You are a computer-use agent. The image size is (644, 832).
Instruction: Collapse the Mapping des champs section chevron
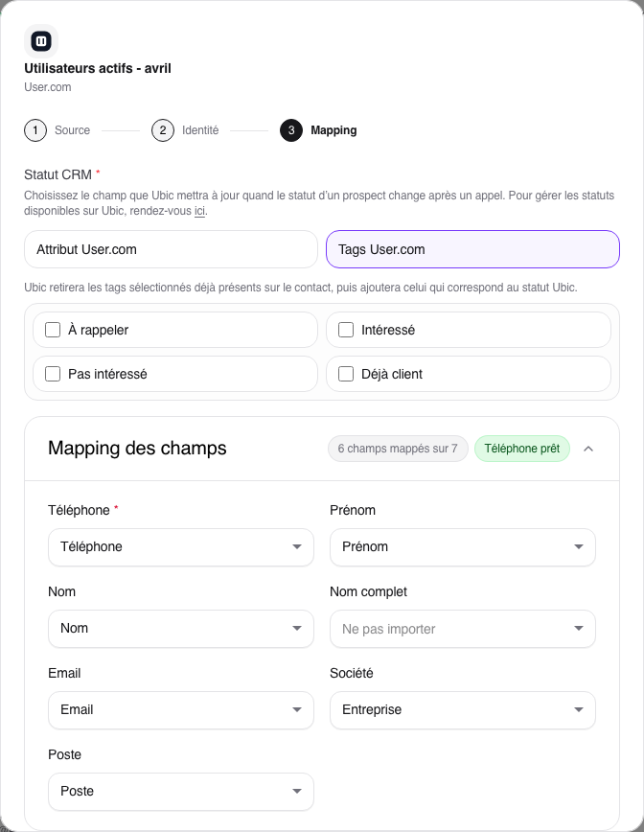(x=588, y=449)
